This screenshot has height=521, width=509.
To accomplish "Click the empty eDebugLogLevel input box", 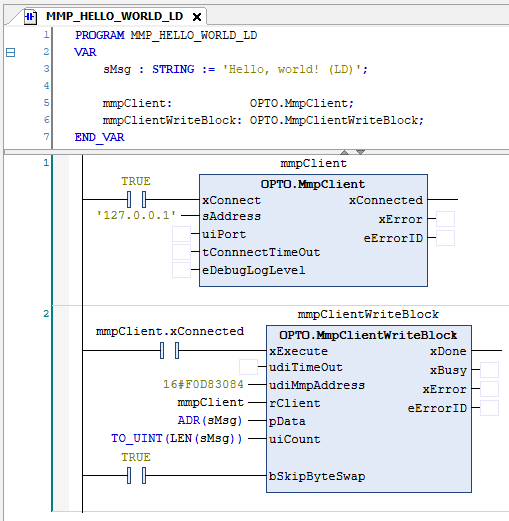I will pos(181,270).
